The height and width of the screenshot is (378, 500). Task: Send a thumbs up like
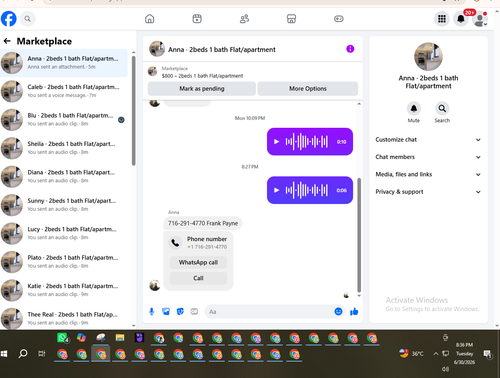pos(354,312)
